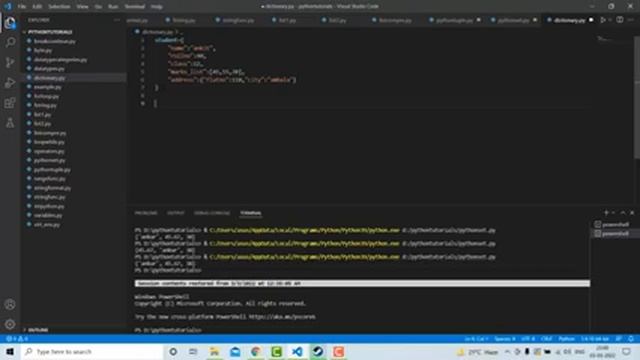
Task: Switch to the DEBUG CONSOLE tab
Action: pos(212,213)
